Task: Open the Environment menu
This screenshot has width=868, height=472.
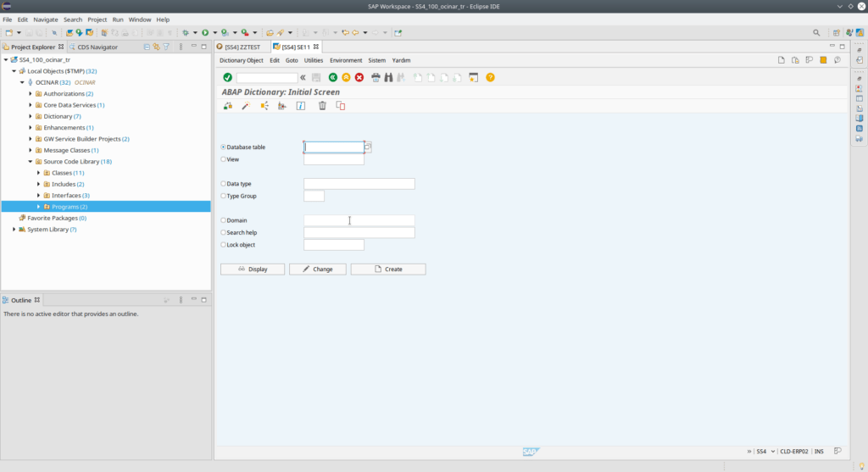Action: pyautogui.click(x=346, y=60)
